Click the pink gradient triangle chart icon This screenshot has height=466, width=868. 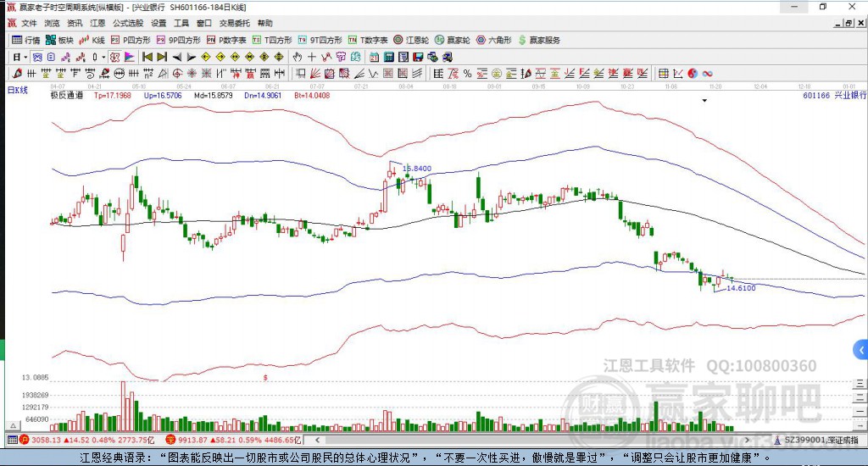click(129, 57)
